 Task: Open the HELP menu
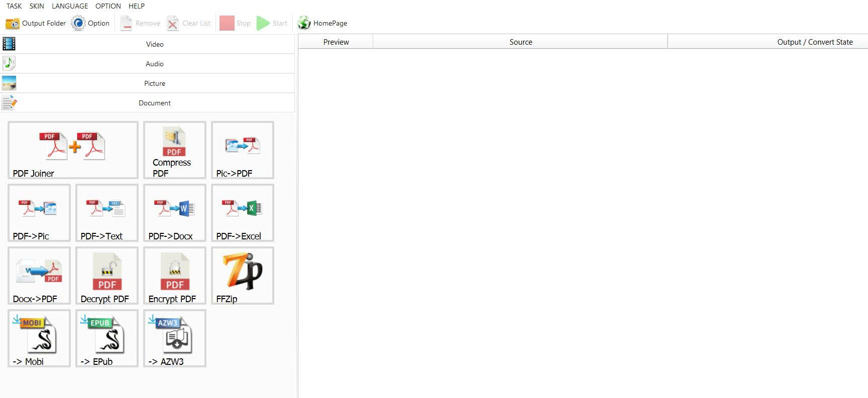point(137,6)
